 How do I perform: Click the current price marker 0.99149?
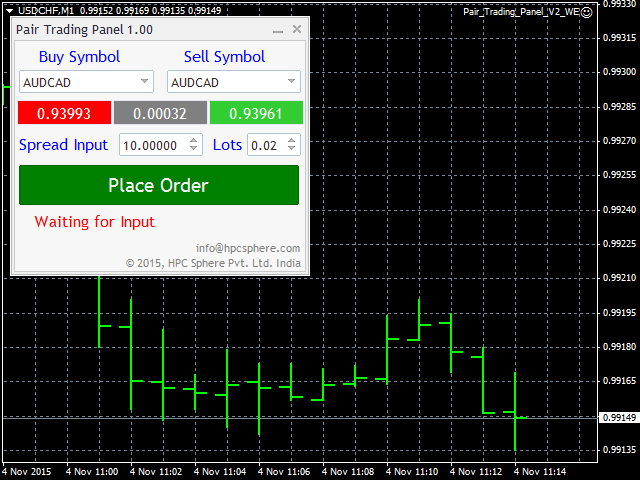coord(618,418)
